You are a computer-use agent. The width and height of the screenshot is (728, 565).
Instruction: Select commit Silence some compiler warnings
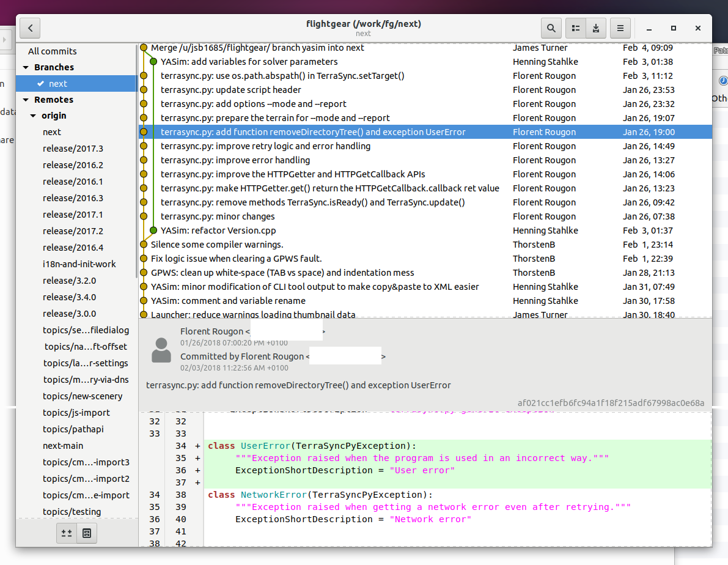pyautogui.click(x=425, y=245)
